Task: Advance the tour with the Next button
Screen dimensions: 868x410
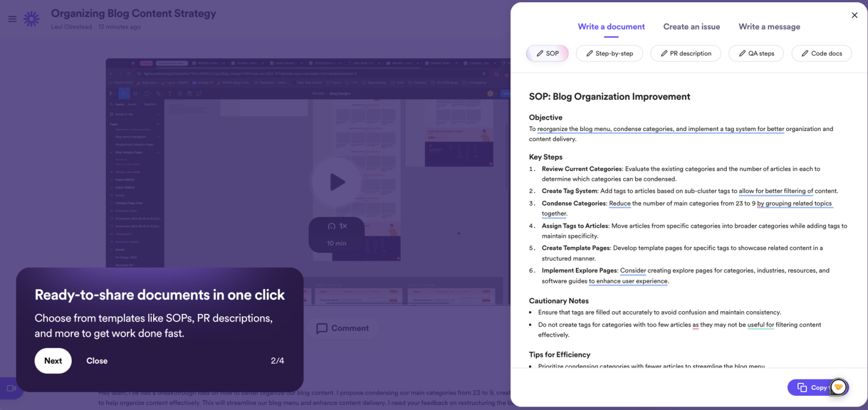Action: (x=53, y=360)
